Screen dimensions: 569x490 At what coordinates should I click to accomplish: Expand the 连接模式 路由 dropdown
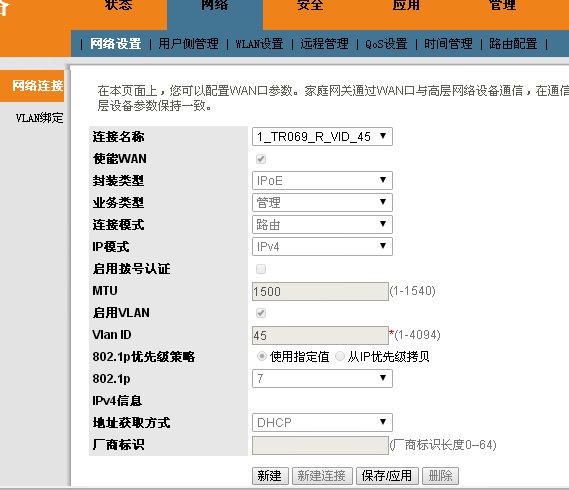[x=322, y=225]
